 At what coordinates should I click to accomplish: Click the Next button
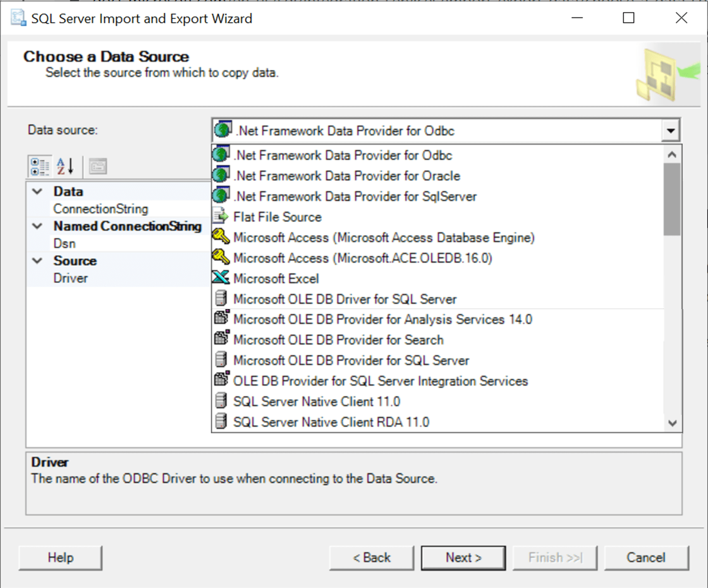(463, 557)
